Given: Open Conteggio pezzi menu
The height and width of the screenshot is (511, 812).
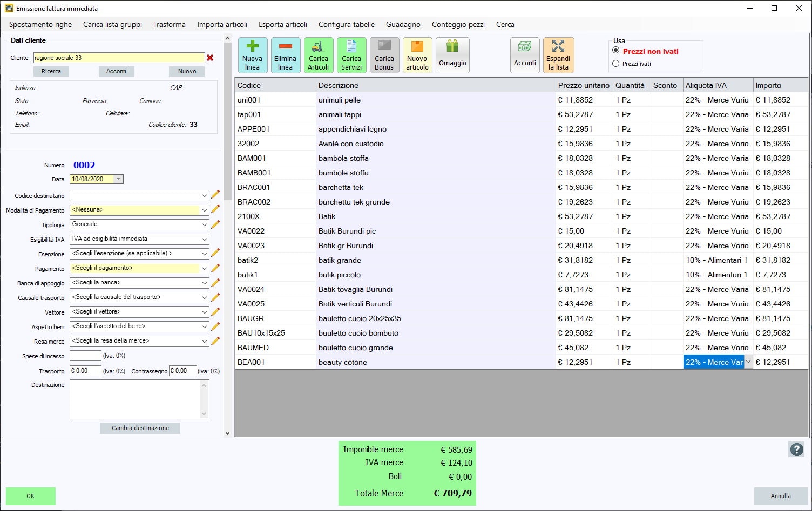Looking at the screenshot, I should click(458, 24).
